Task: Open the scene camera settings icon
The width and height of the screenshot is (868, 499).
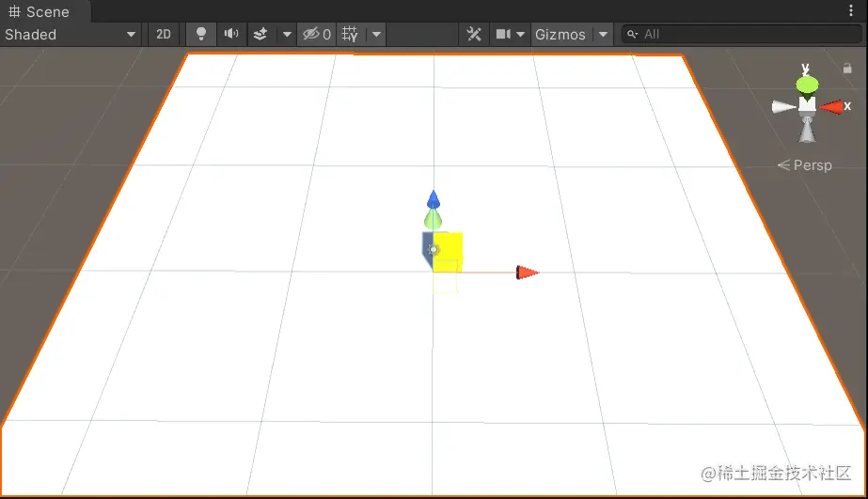Action: [x=503, y=34]
